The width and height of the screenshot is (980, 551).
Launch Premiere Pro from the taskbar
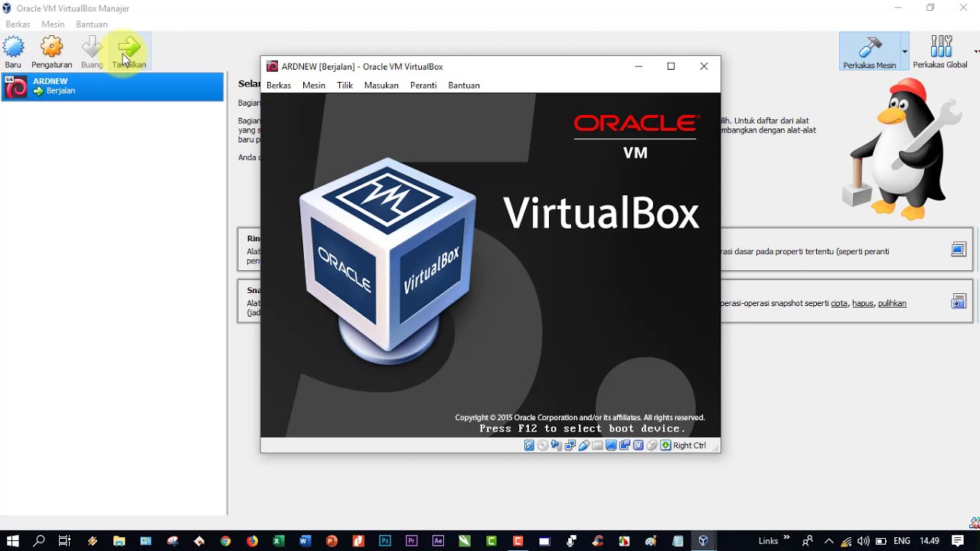click(412, 541)
